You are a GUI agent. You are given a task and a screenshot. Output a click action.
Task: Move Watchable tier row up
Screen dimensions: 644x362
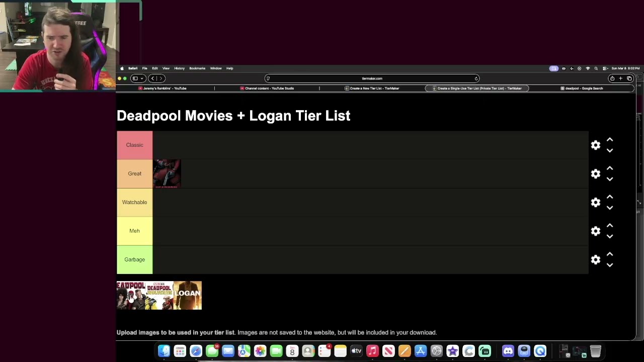tap(610, 197)
